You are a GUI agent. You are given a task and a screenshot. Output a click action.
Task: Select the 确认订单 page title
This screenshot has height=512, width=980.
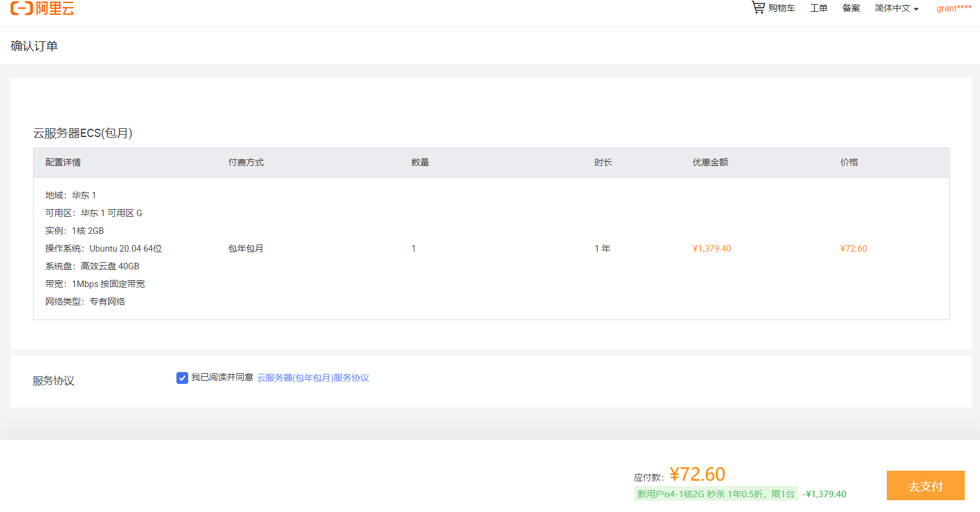click(x=34, y=46)
